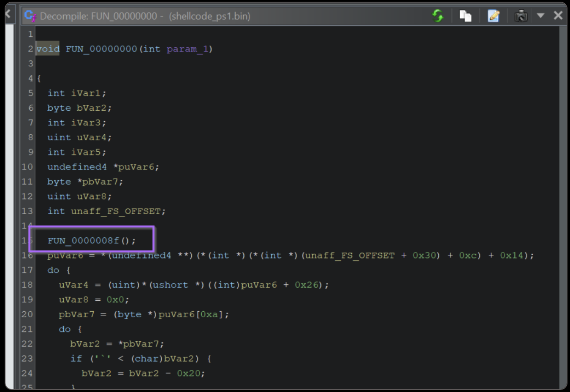Collapse left panel with chevron arrow

pos(8,14)
